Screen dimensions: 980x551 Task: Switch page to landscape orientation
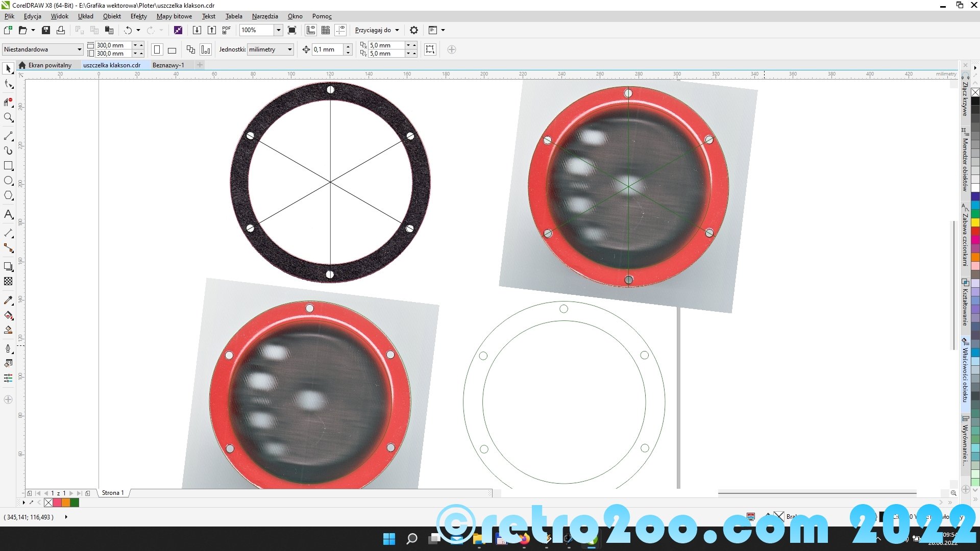(x=172, y=50)
